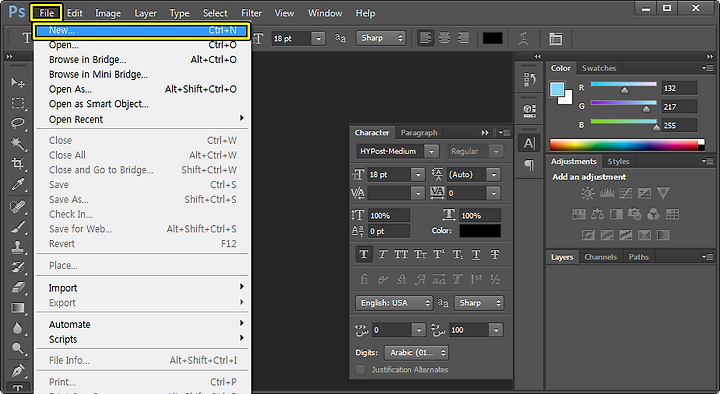Screen dimensions: 720x394
Task: Select the Crop tool
Action: pos(18,164)
